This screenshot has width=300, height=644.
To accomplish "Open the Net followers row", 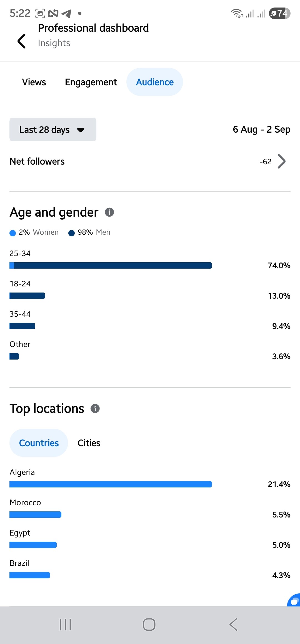I will (150, 161).
